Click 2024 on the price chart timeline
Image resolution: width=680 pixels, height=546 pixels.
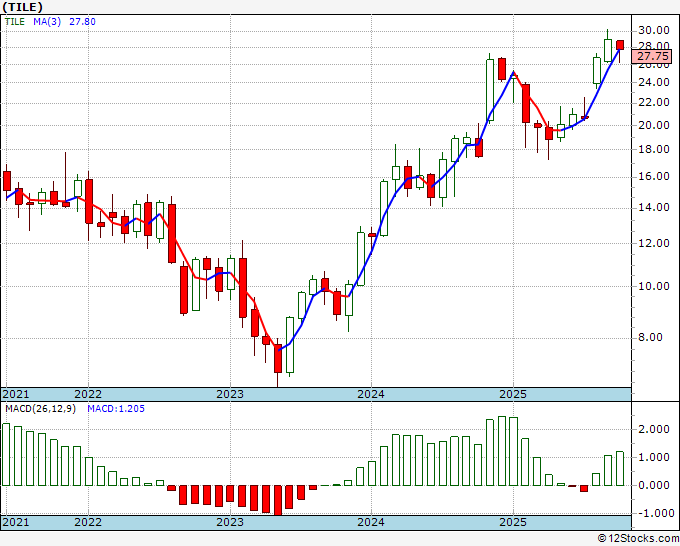[x=371, y=394]
